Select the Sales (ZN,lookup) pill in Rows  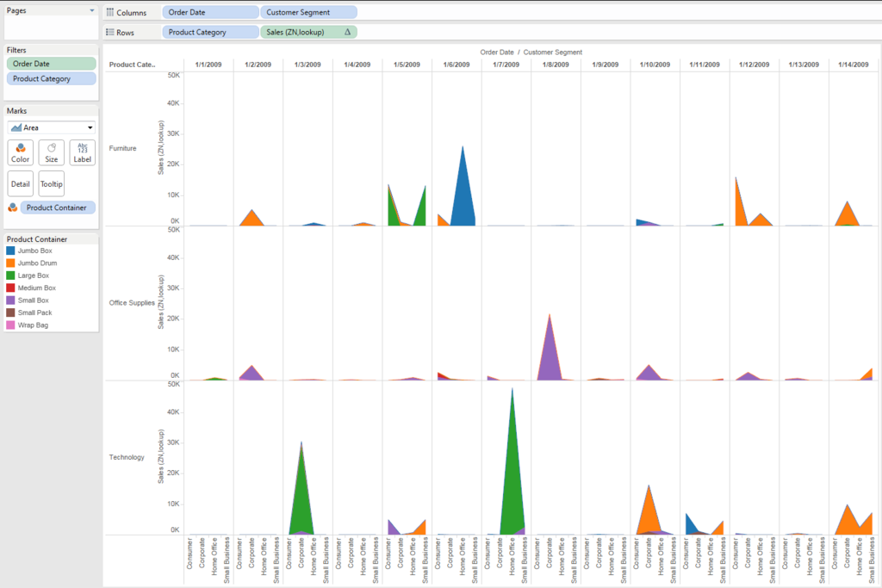[308, 32]
